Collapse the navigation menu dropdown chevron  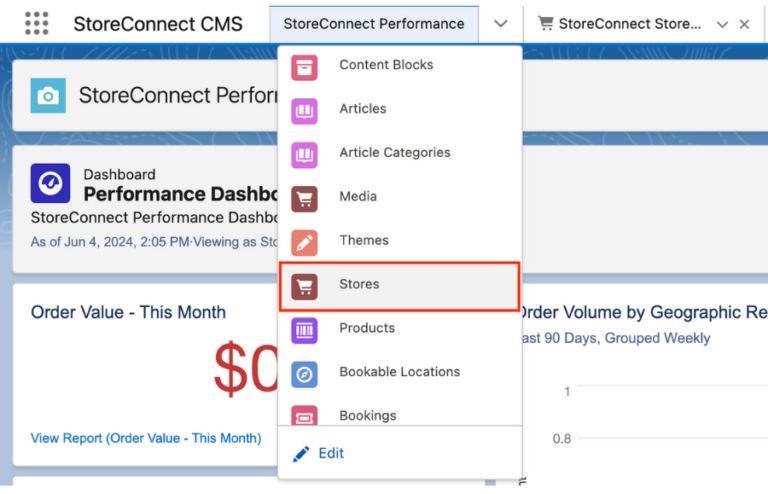500,24
